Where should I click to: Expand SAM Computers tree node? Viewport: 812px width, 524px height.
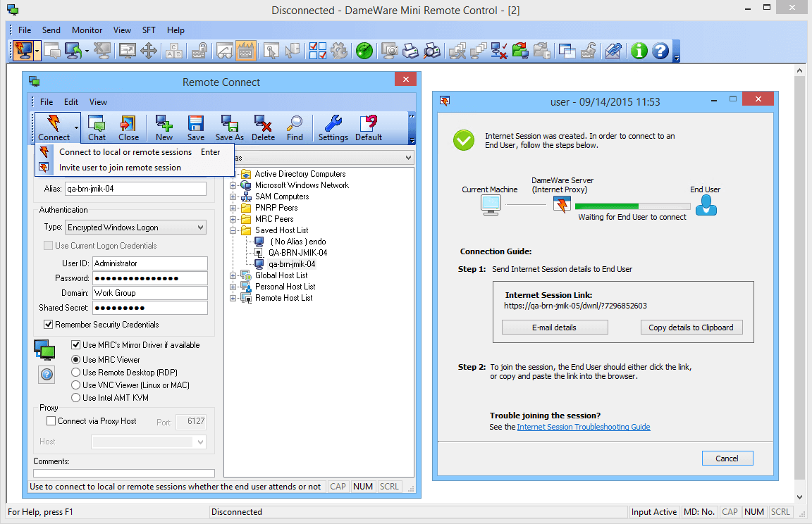click(x=233, y=196)
